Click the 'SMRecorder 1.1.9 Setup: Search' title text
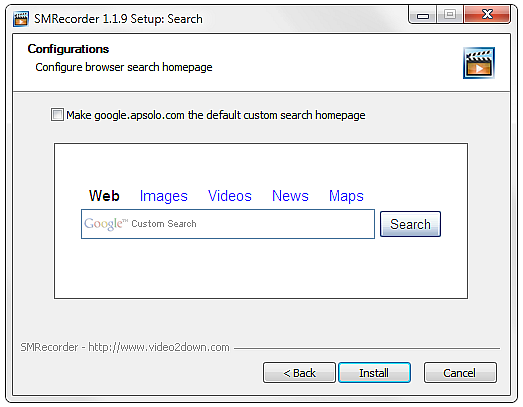Screen dimensions: 523x407 pyautogui.click(x=118, y=19)
